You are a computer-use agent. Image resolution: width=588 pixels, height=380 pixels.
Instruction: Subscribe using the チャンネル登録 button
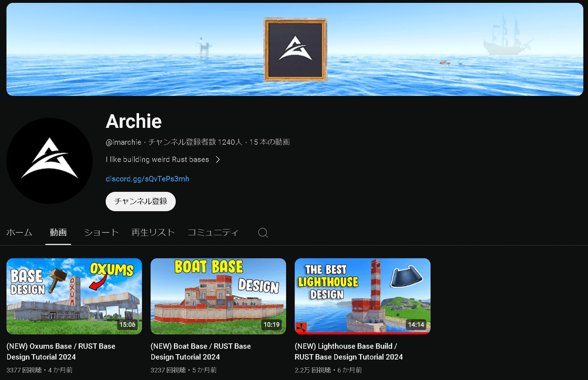pos(141,201)
